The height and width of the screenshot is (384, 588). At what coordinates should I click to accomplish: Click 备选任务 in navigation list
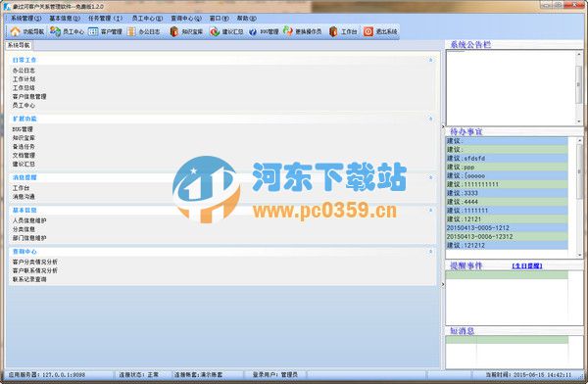point(24,147)
